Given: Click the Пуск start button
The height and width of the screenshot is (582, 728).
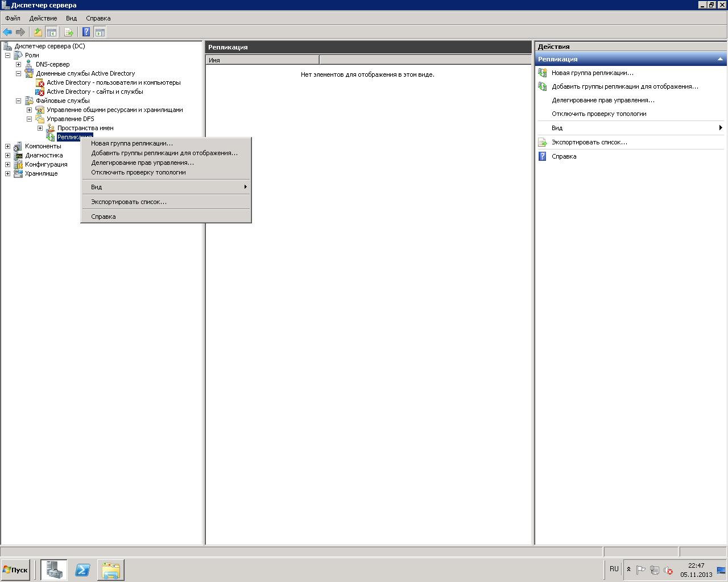Looking at the screenshot, I should point(15,570).
